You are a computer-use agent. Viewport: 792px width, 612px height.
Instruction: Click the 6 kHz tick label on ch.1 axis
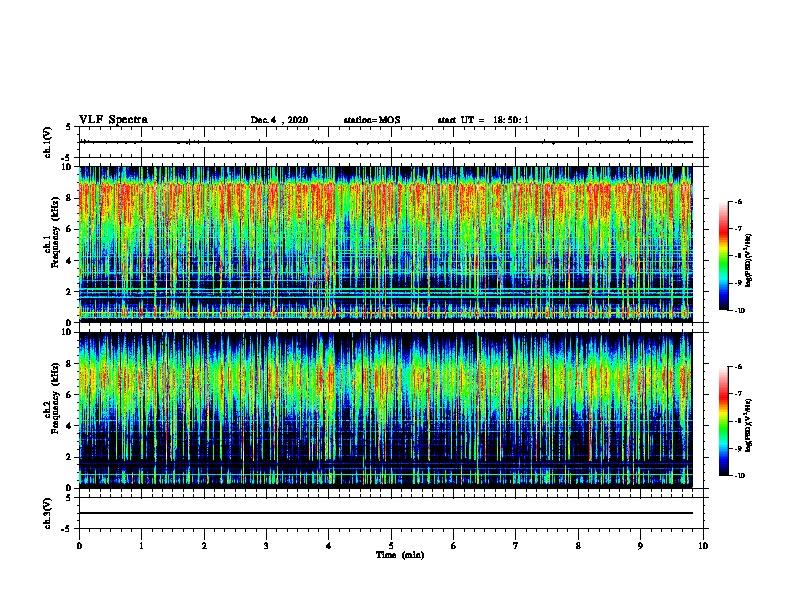pyautogui.click(x=70, y=229)
